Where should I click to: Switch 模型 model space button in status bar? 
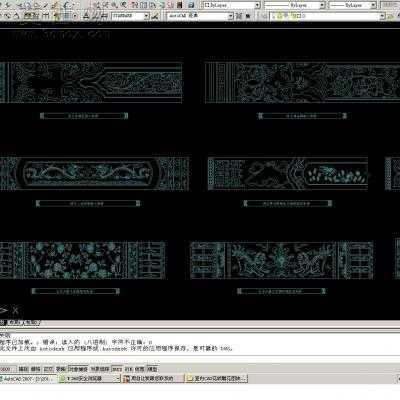click(152, 369)
